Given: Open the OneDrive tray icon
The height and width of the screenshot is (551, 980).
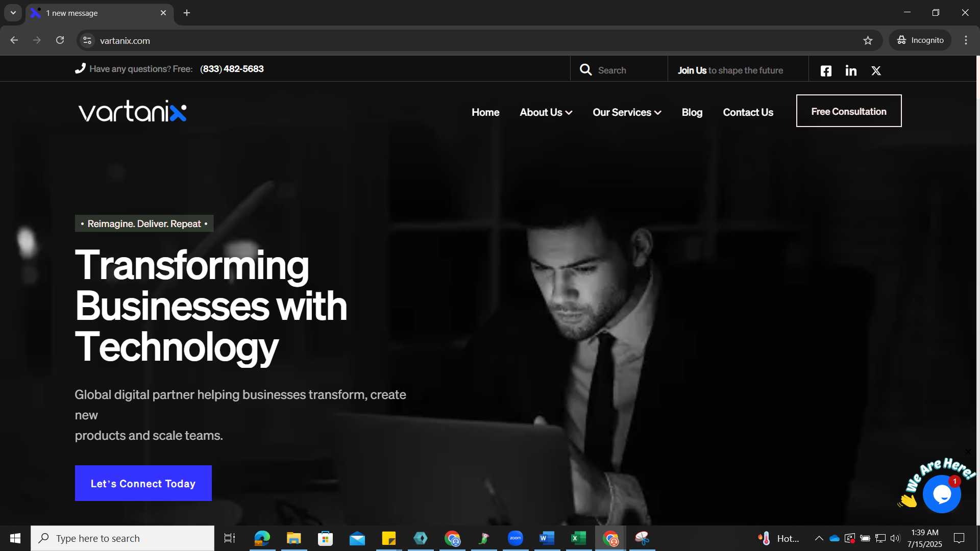Looking at the screenshot, I should coord(835,538).
